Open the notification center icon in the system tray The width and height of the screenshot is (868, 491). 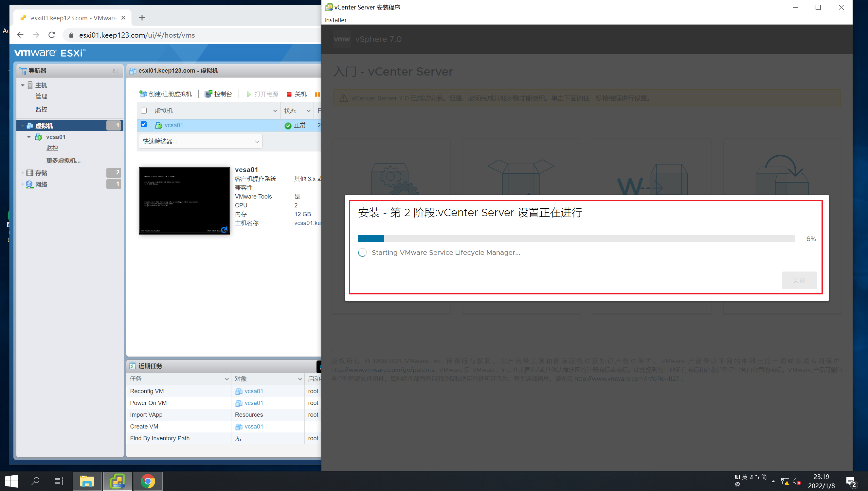(x=851, y=482)
